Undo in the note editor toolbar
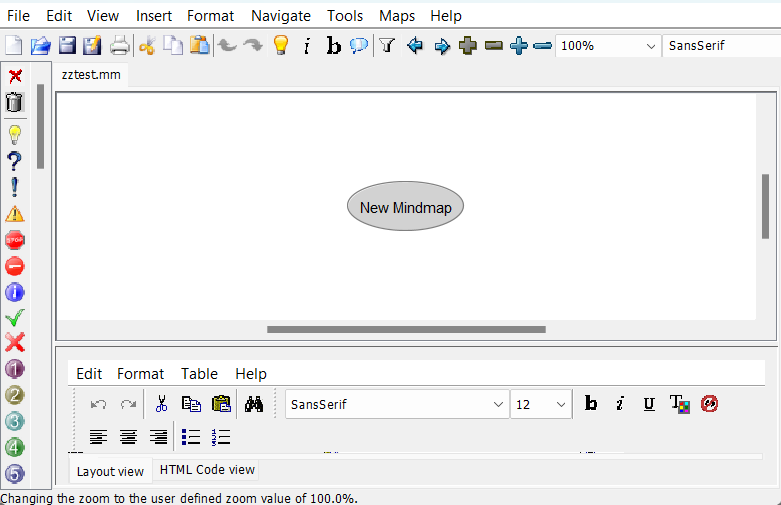 (98, 404)
